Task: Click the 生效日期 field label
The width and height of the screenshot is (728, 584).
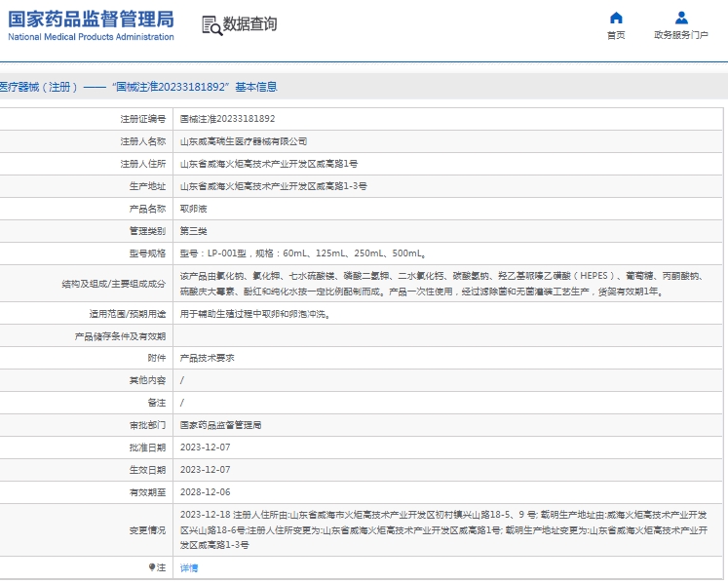Action: coord(147,470)
